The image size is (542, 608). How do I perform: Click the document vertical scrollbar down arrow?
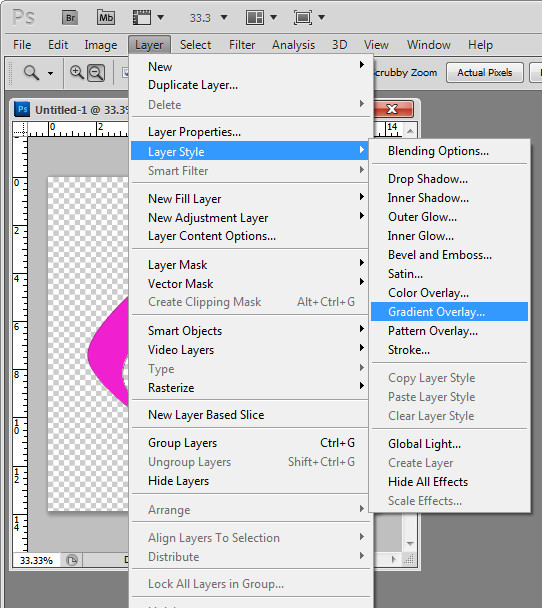pyautogui.click(x=410, y=544)
